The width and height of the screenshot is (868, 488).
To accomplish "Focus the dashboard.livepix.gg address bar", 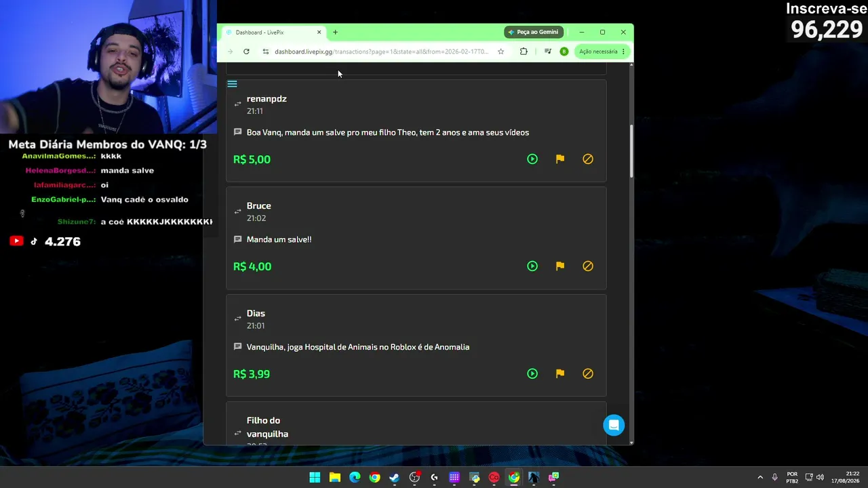I will 381,52.
